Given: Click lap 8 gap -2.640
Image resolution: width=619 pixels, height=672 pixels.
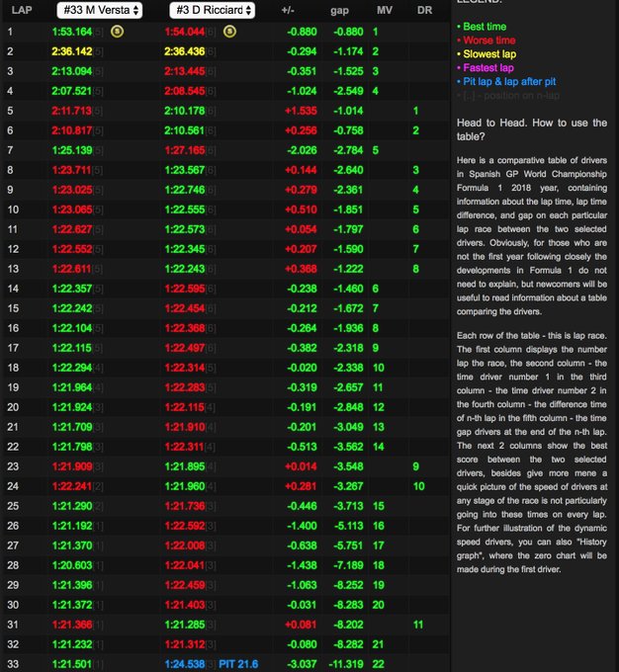Looking at the screenshot, I should (348, 170).
